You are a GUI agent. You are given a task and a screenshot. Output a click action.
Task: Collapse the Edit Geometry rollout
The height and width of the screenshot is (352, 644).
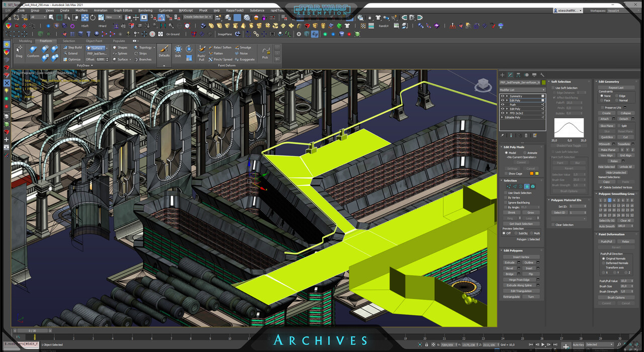pyautogui.click(x=609, y=81)
